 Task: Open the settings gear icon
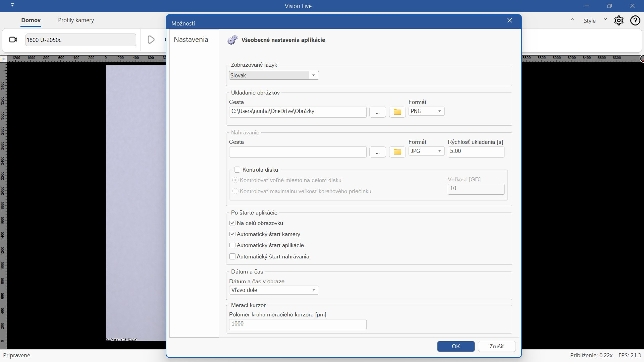pos(619,21)
